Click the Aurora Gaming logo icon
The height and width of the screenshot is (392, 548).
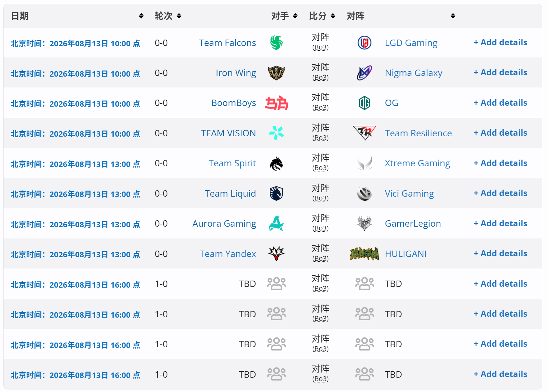(276, 223)
